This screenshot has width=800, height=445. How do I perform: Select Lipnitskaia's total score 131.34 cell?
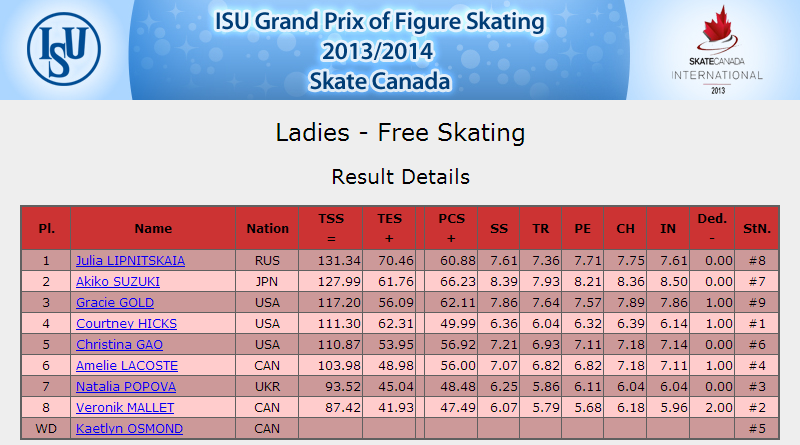coord(331,261)
